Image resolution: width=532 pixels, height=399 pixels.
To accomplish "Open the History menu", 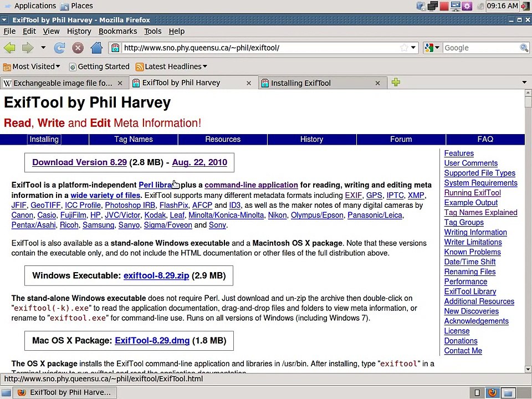I will click(x=79, y=31).
